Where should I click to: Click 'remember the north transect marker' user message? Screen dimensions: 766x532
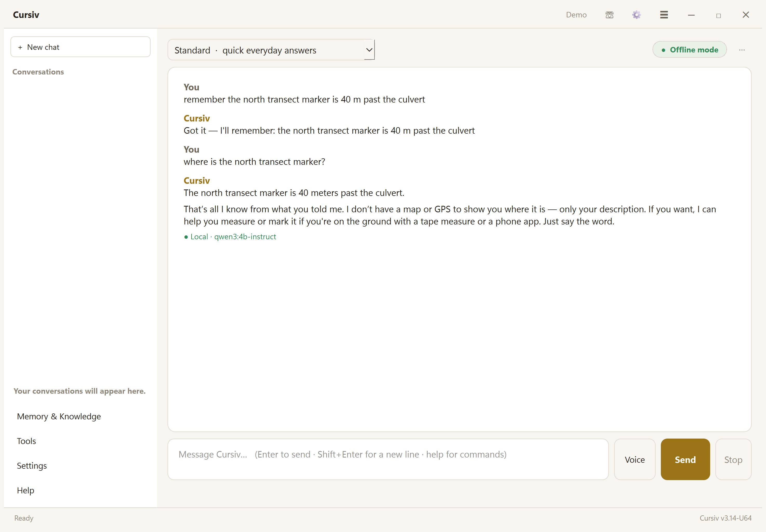pyautogui.click(x=304, y=99)
